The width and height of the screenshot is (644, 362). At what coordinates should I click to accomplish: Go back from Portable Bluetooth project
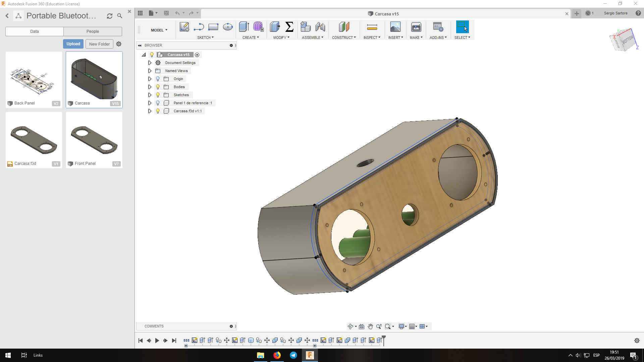pyautogui.click(x=7, y=16)
